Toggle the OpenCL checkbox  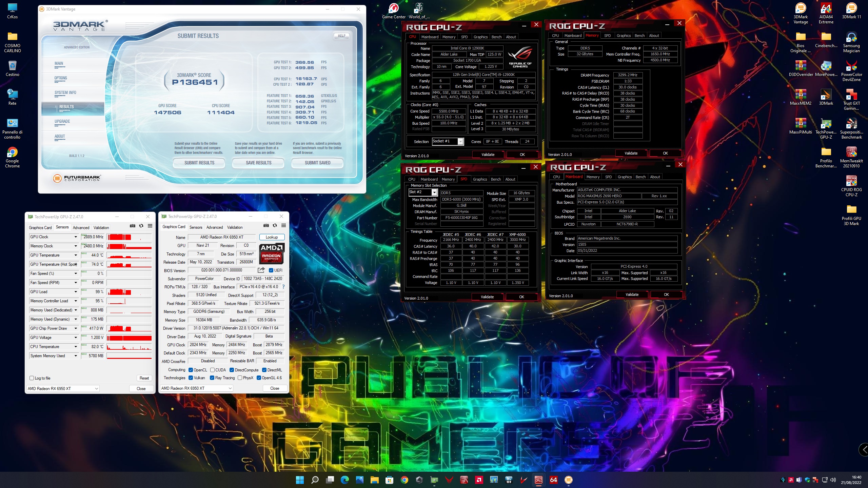pos(191,370)
